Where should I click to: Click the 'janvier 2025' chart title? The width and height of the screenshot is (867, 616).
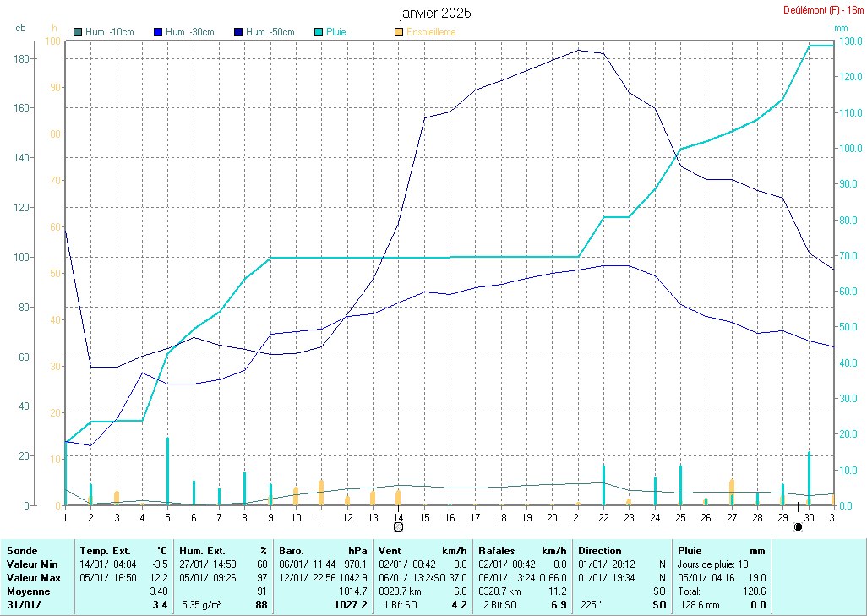(435, 14)
